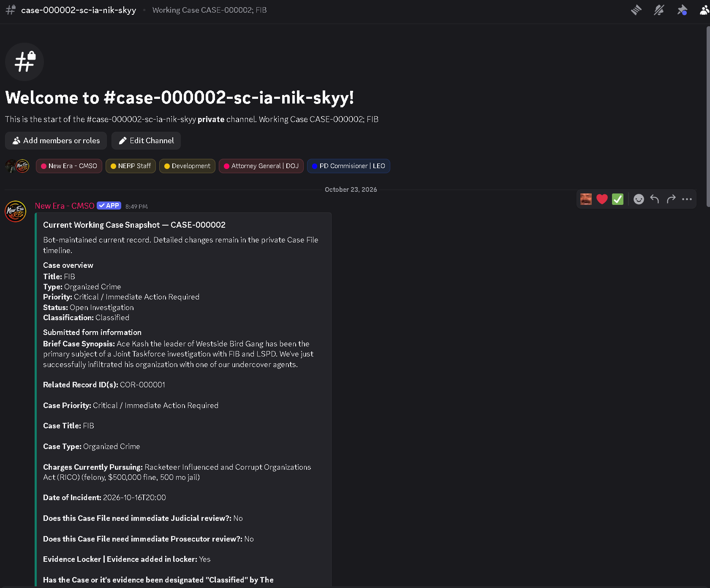The height and width of the screenshot is (588, 710).
Task: Open the Threads icon in header
Action: (636, 10)
